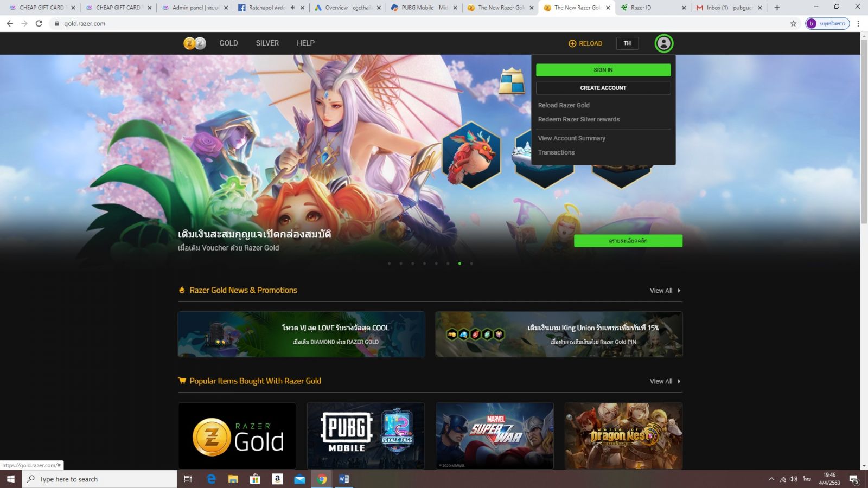Click the Thai input language indicator in tray
Image resolution: width=868 pixels, height=488 pixels.
(807, 479)
